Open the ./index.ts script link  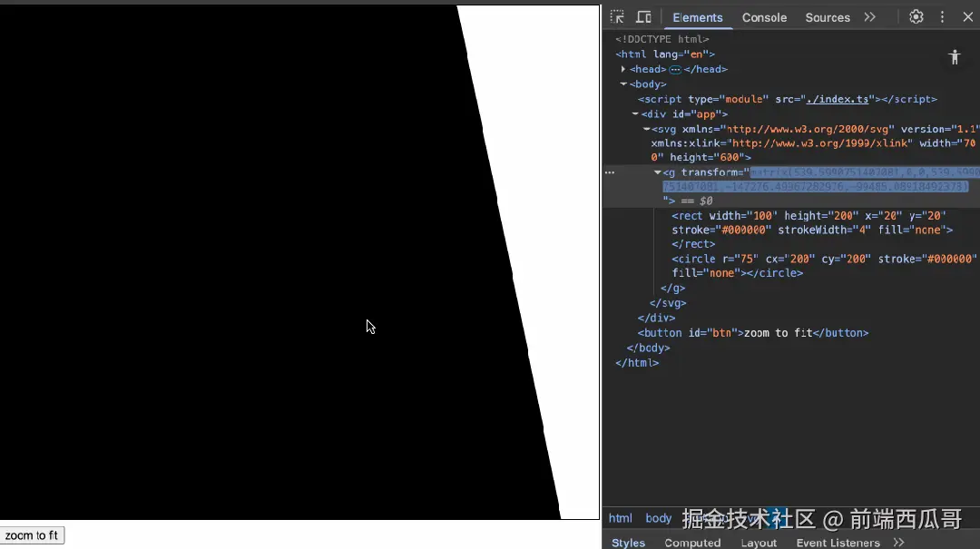837,100
